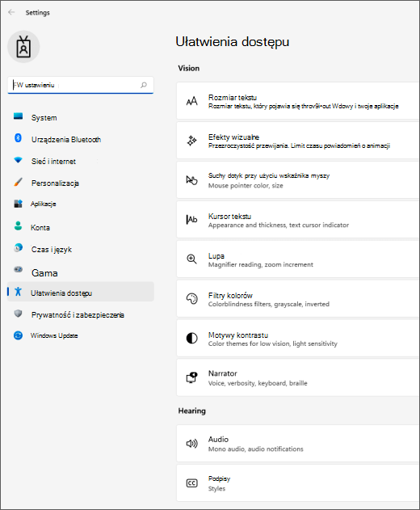
Task: Click the Sieć i internet wifi icon
Action: click(x=19, y=160)
